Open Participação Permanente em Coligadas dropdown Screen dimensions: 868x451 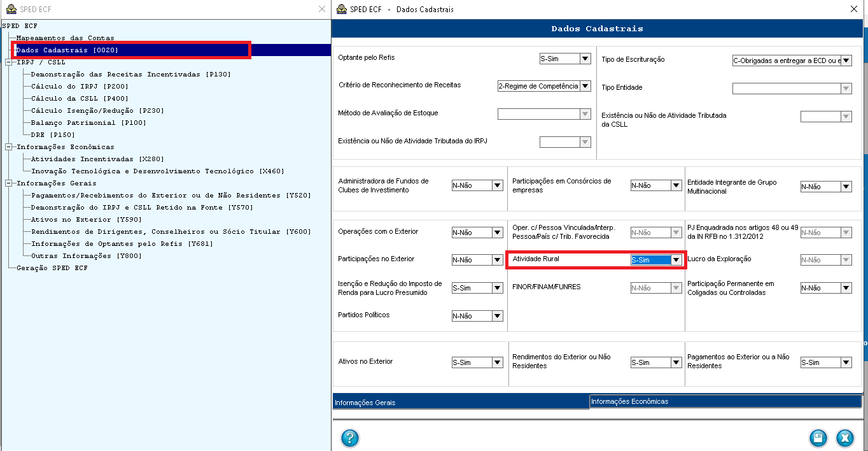846,288
